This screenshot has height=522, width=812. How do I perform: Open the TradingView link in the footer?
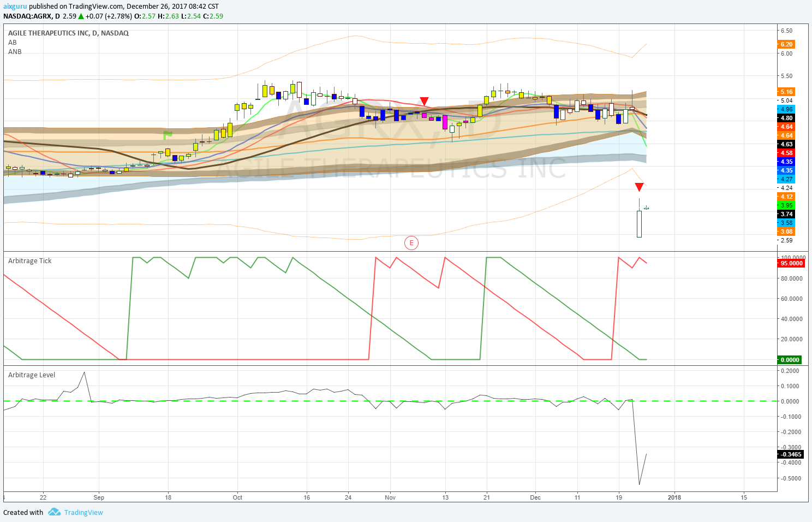(x=83, y=512)
